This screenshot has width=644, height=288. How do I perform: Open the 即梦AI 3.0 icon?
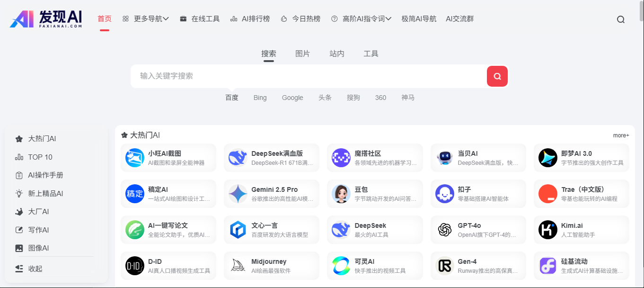[x=548, y=158]
